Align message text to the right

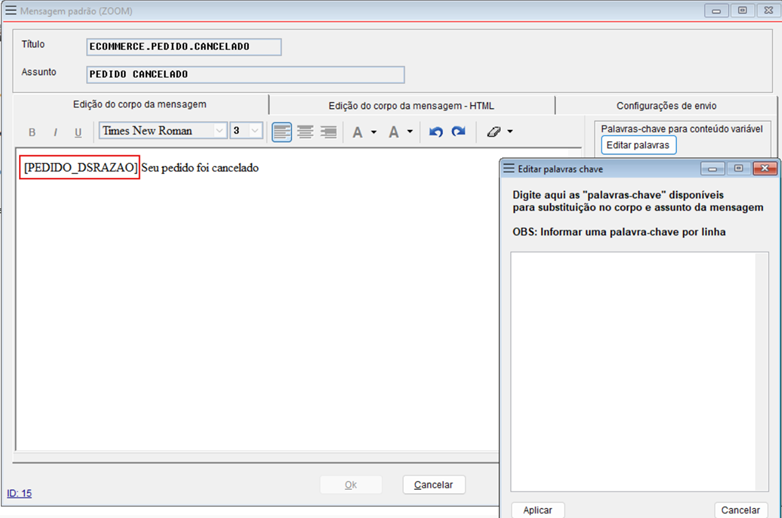point(328,131)
